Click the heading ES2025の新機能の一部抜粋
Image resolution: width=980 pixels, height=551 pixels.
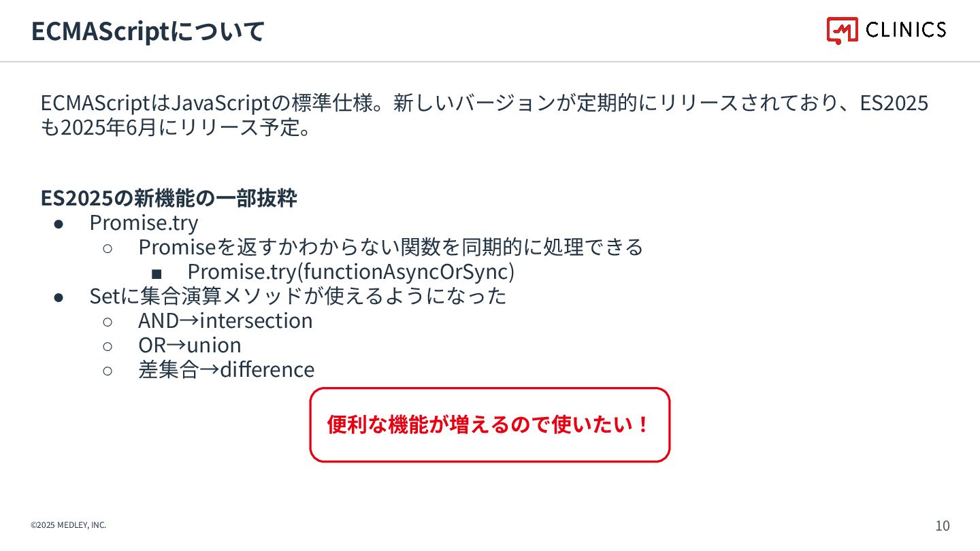169,199
